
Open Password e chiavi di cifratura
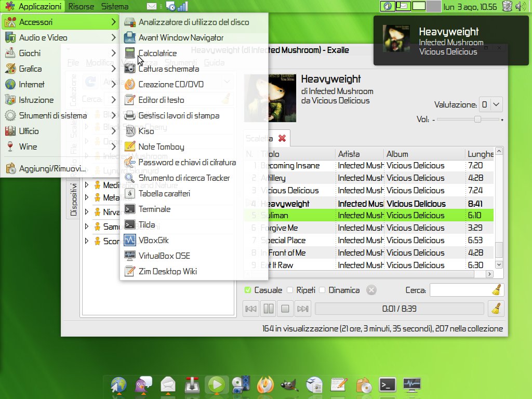194,163
